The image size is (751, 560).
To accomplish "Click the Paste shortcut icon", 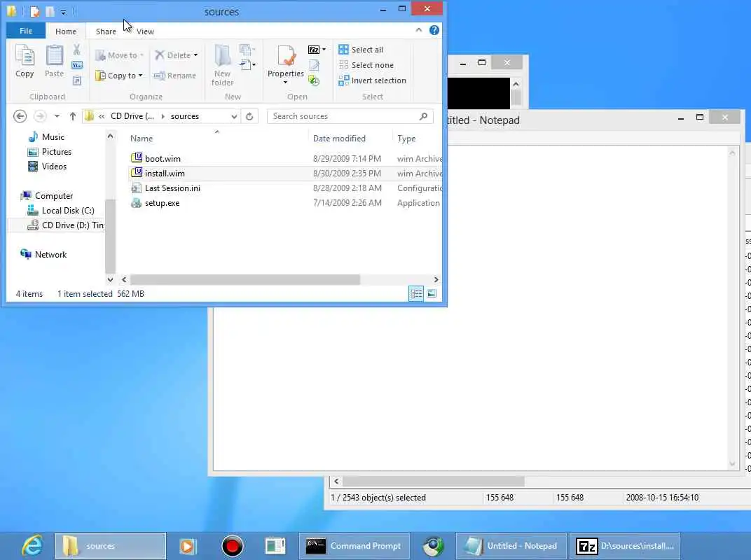I will 76,80.
